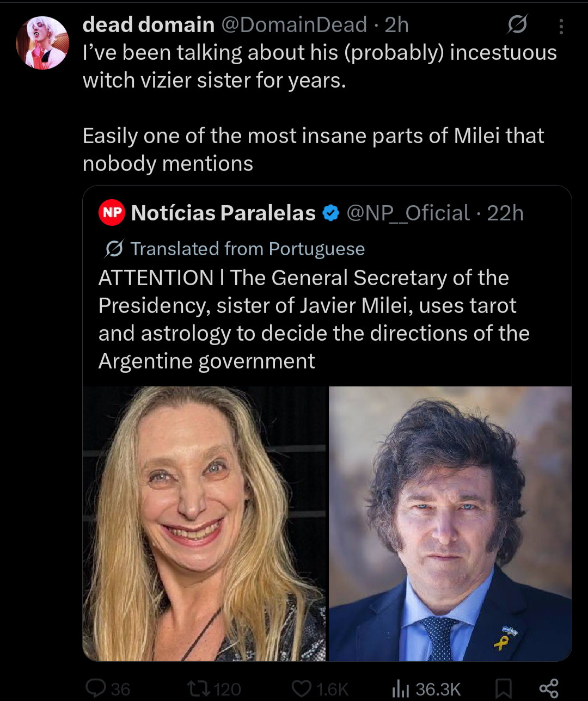
Task: Share the tweet using the share icon
Action: (548, 688)
